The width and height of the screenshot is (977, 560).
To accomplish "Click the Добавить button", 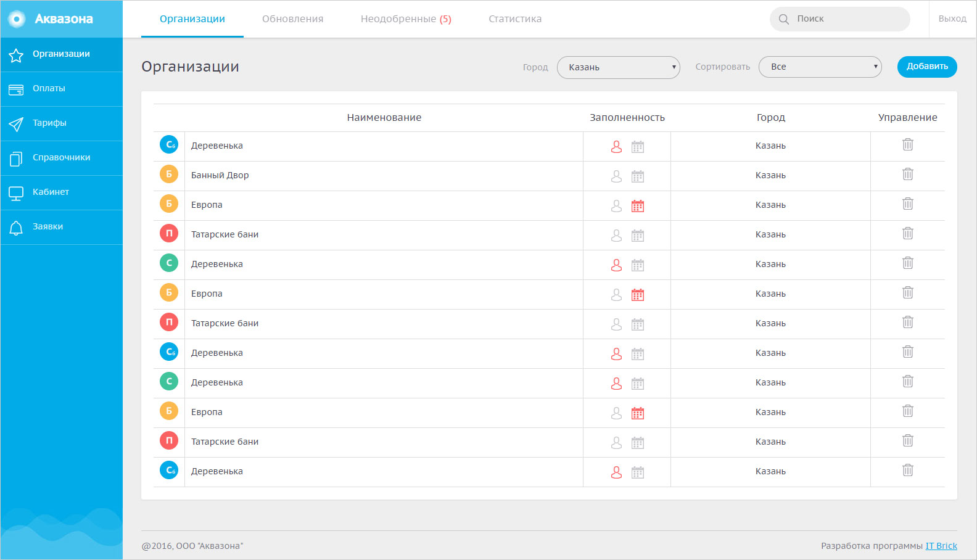I will click(x=927, y=67).
